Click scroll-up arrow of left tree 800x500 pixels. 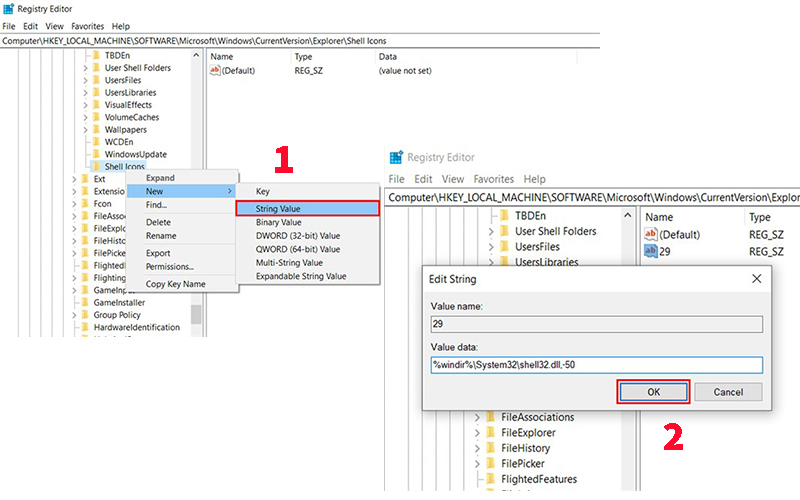196,55
